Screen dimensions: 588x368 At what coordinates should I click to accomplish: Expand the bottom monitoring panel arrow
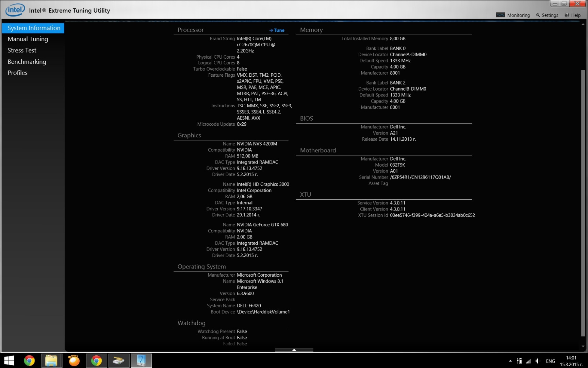click(x=294, y=350)
